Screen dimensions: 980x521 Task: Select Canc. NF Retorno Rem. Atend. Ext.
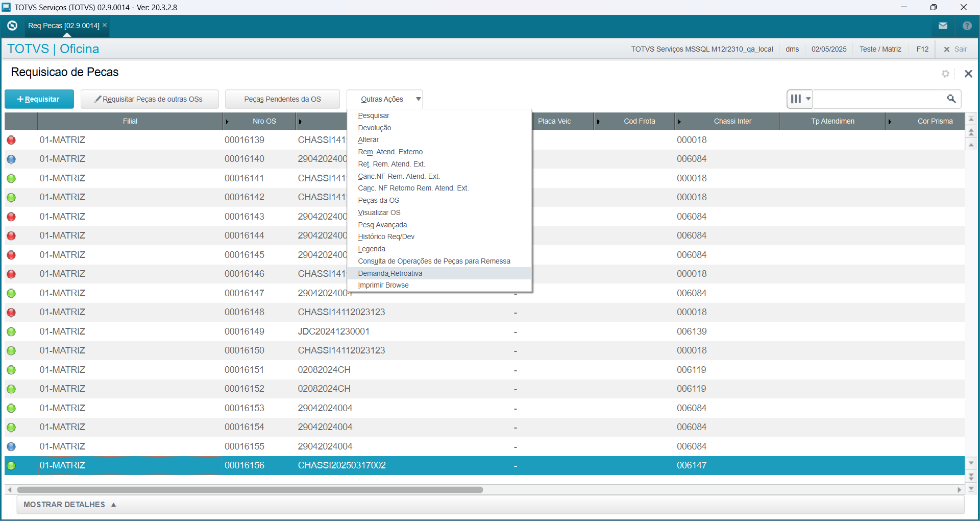439,188
